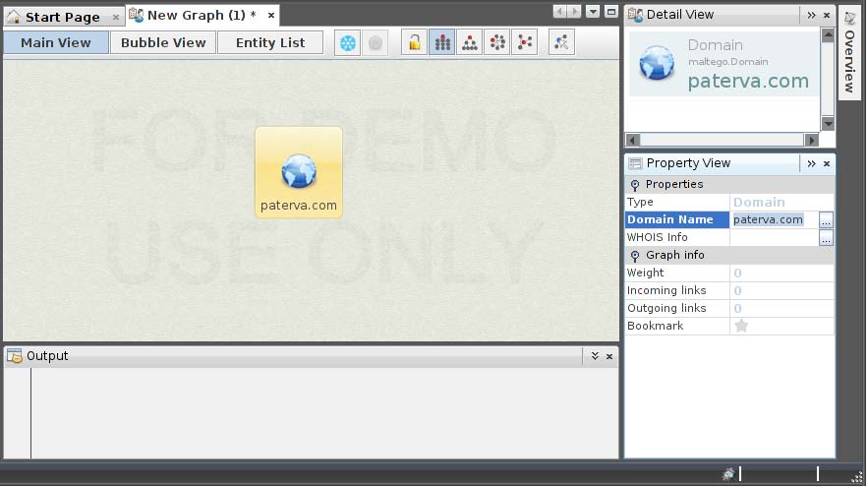
Task: Select the circular layout icon
Action: (497, 43)
